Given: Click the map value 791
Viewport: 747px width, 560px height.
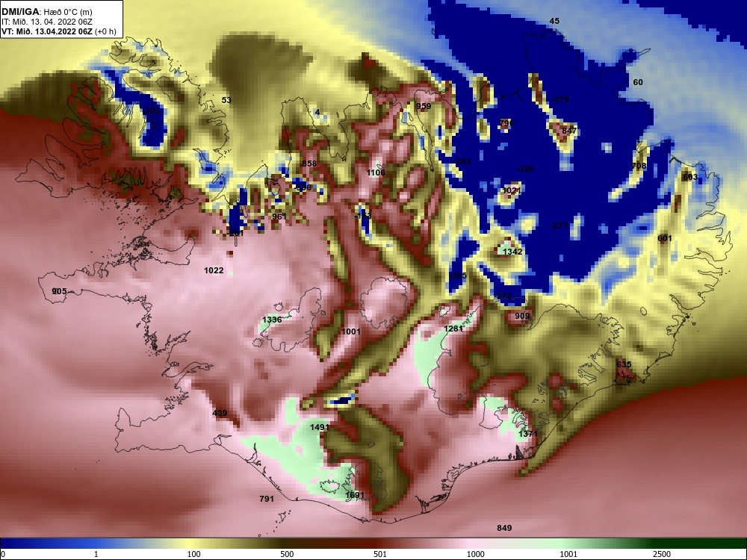Looking at the screenshot, I should click(267, 499).
